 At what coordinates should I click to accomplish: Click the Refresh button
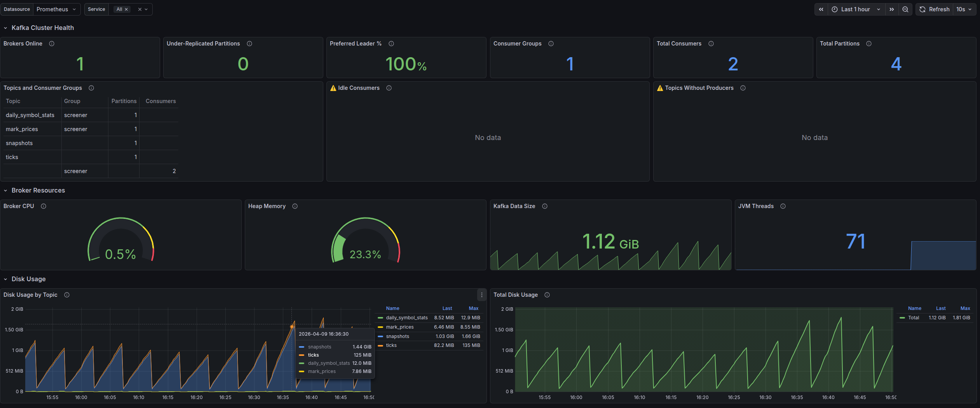(934, 9)
